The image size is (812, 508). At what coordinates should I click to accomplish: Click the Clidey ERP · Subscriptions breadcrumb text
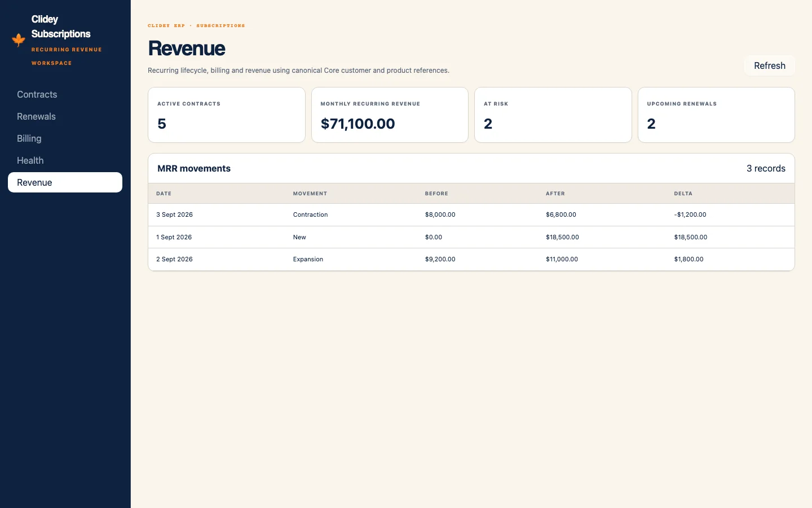(x=196, y=25)
